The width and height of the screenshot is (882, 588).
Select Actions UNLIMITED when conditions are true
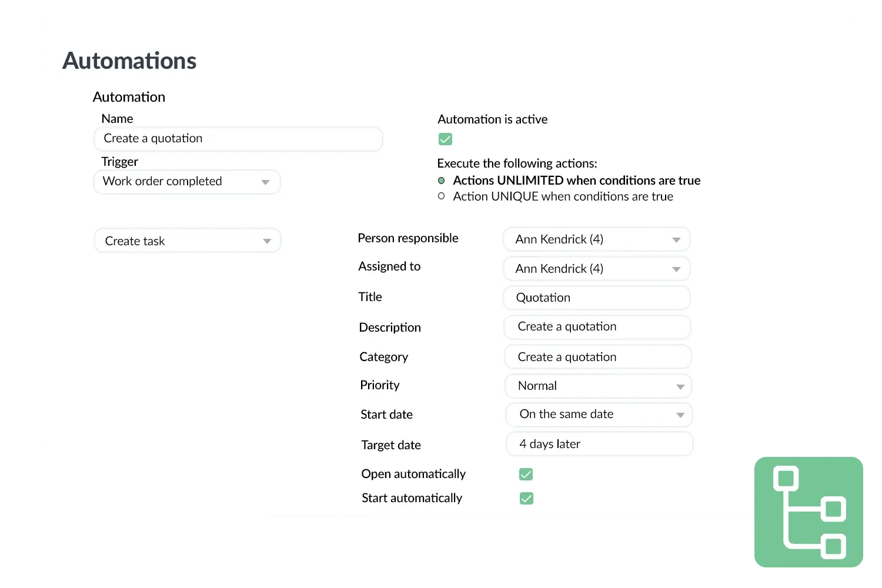(442, 181)
